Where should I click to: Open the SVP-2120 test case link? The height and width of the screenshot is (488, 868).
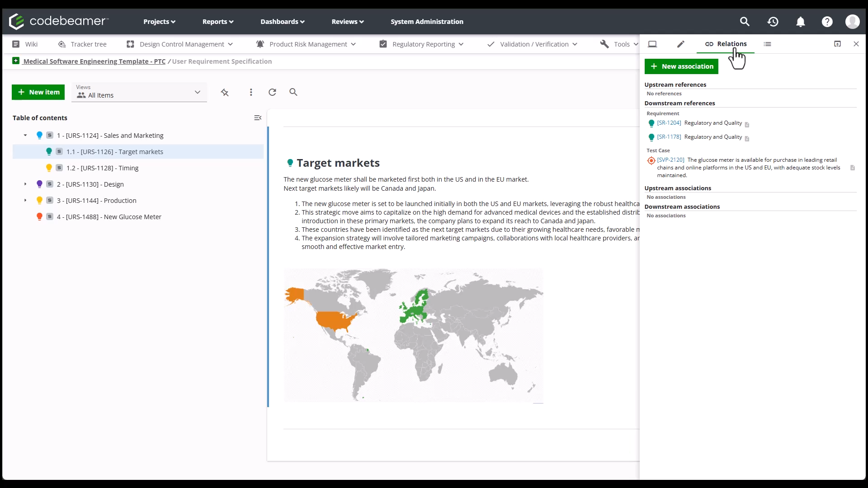tap(670, 160)
